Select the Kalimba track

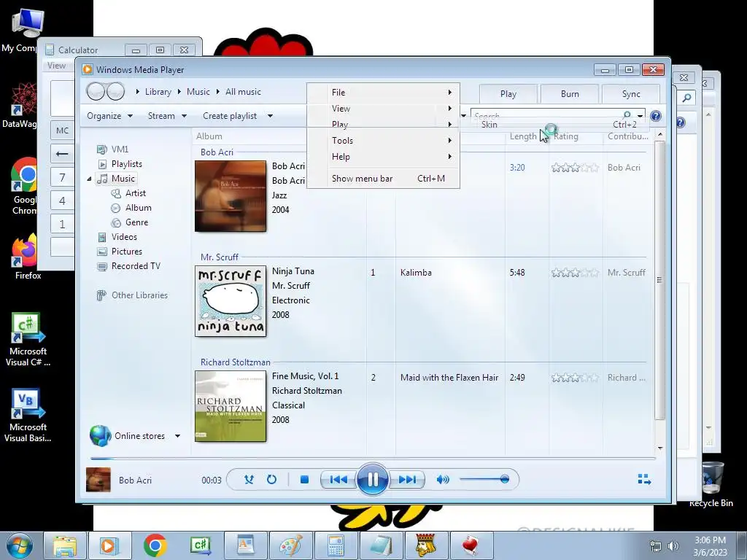[416, 273]
